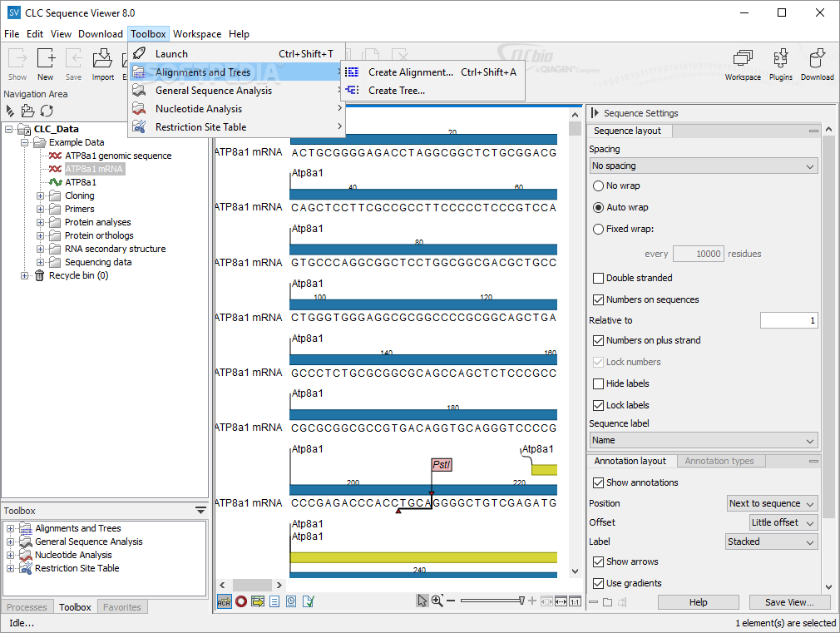The height and width of the screenshot is (633, 840).
Task: Click the Download toolbar icon at top right
Action: 817,64
